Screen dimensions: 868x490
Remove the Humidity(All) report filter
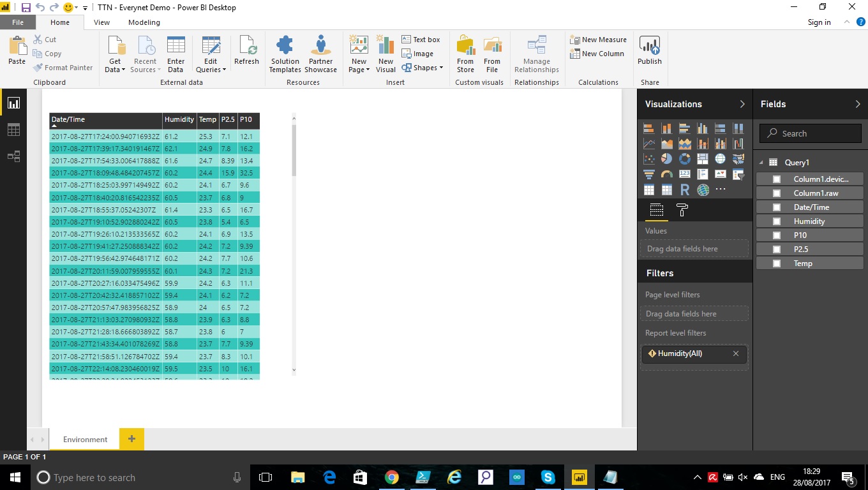736,353
